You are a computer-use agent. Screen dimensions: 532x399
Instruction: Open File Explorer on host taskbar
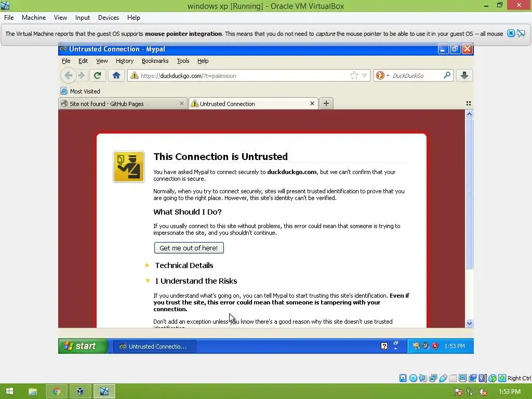point(33,391)
